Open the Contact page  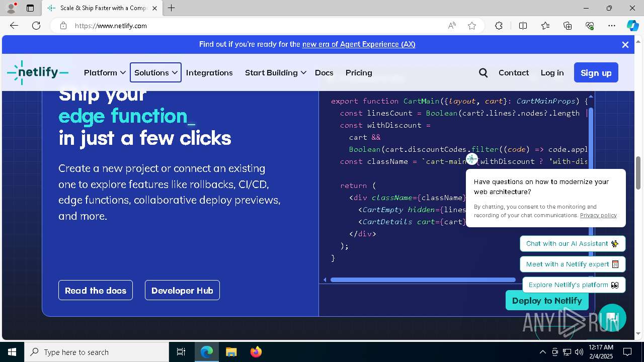pos(514,73)
